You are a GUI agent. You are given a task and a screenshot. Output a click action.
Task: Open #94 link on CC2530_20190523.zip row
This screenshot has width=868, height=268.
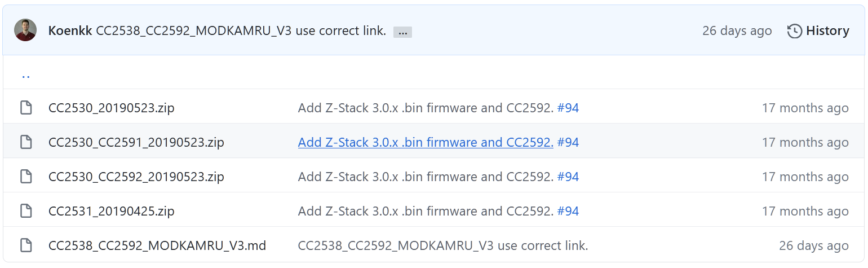568,108
